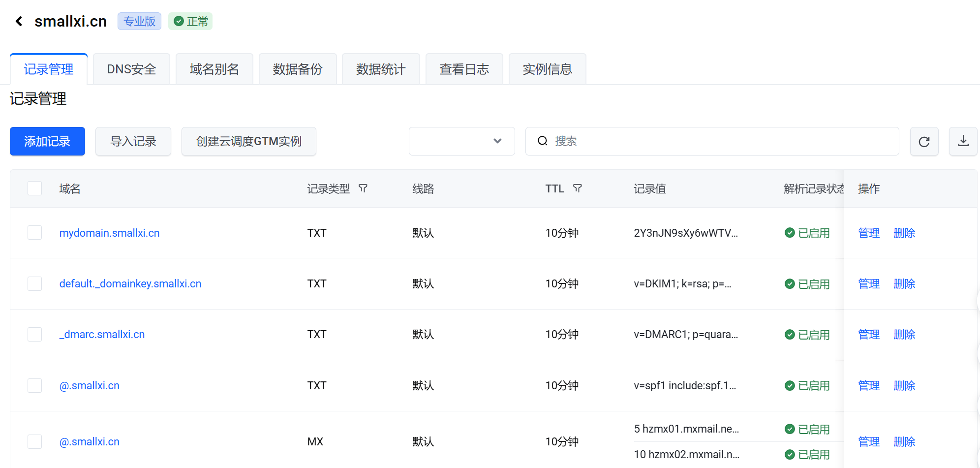This screenshot has width=980, height=468.
Task: Click the 正常 status badge icon
Action: 179,21
